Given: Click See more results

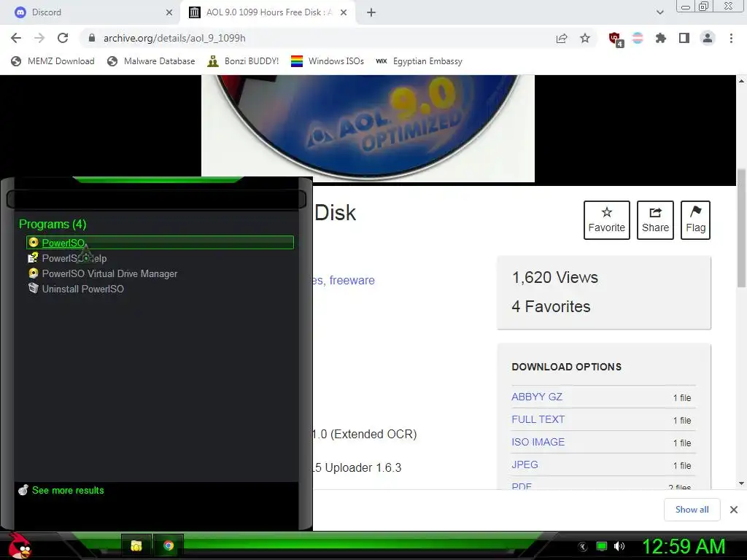Looking at the screenshot, I should pyautogui.click(x=68, y=490).
